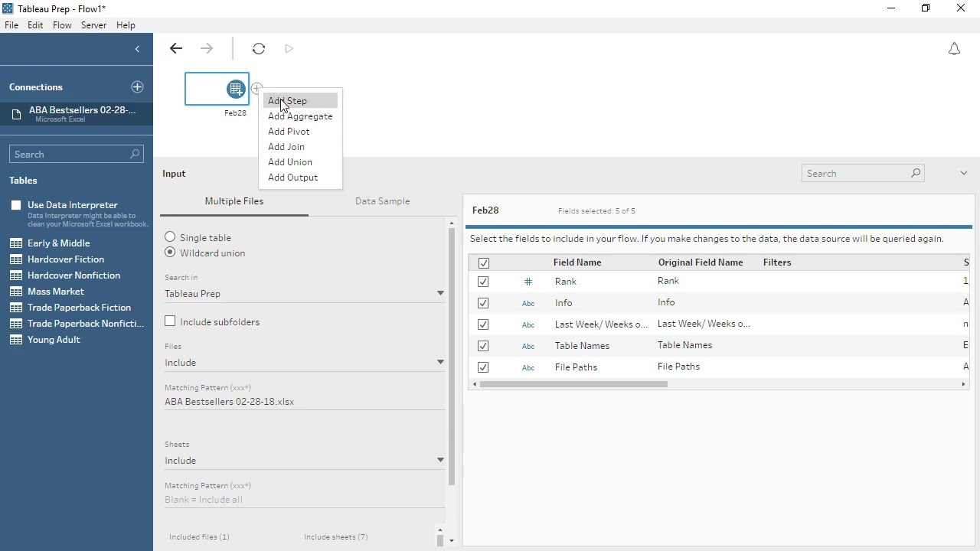Viewport: 980px width, 551px height.
Task: Run the flow with play icon
Action: pos(289,49)
